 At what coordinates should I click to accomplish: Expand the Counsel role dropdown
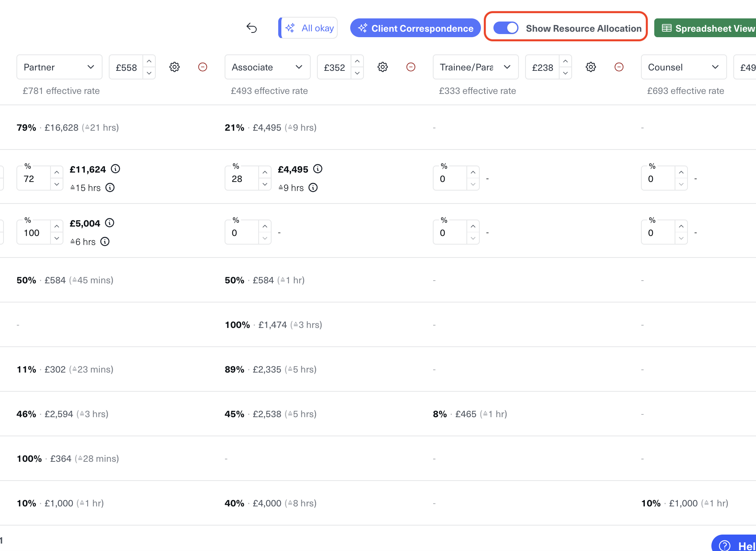[x=684, y=67]
